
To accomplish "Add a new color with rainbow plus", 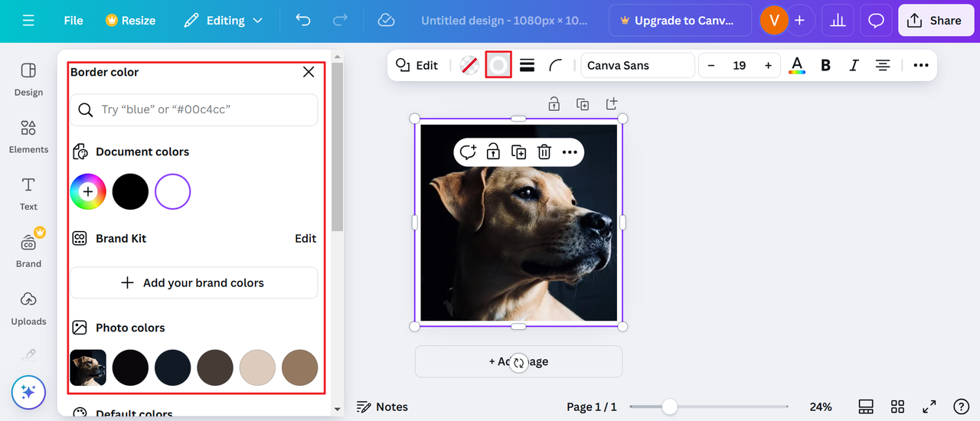I will [88, 191].
